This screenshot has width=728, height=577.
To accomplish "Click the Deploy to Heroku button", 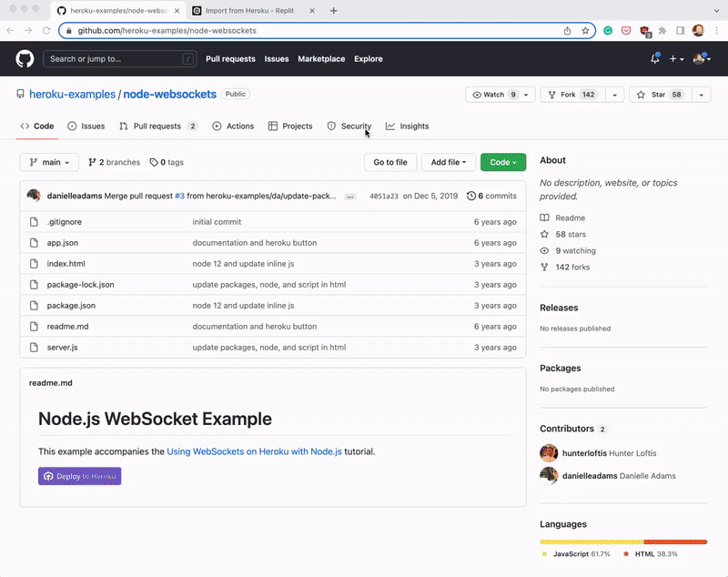I will coord(79,476).
